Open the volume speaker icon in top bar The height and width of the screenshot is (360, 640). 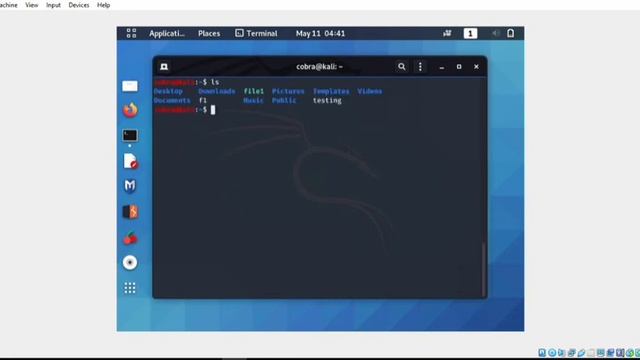(x=495, y=33)
